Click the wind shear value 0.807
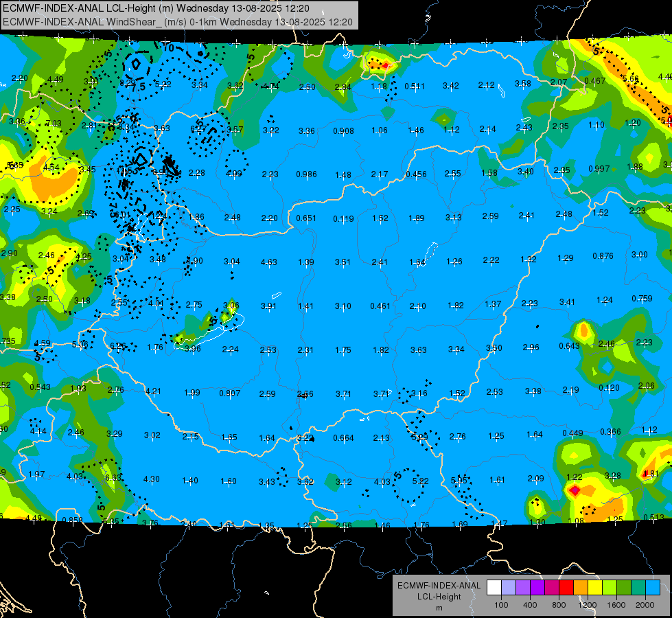 coord(230,393)
